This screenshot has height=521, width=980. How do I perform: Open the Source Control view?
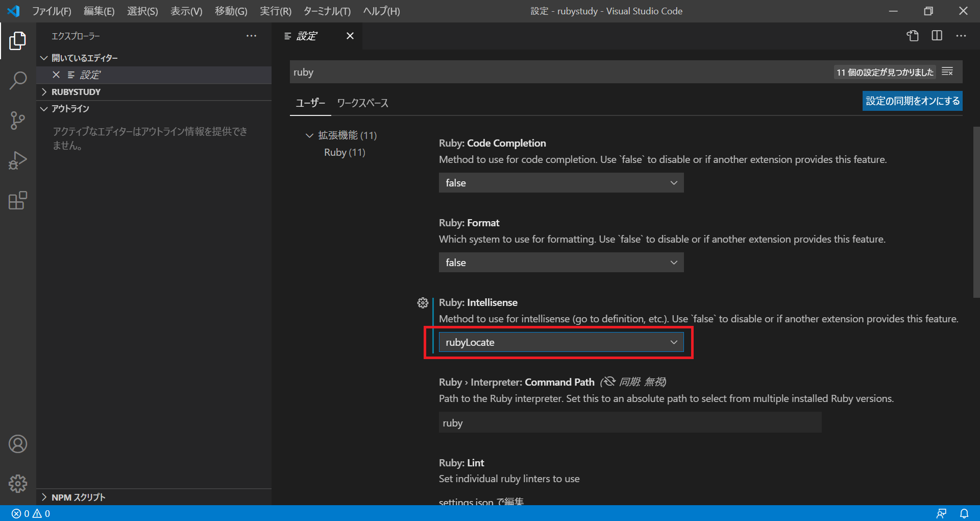point(18,121)
